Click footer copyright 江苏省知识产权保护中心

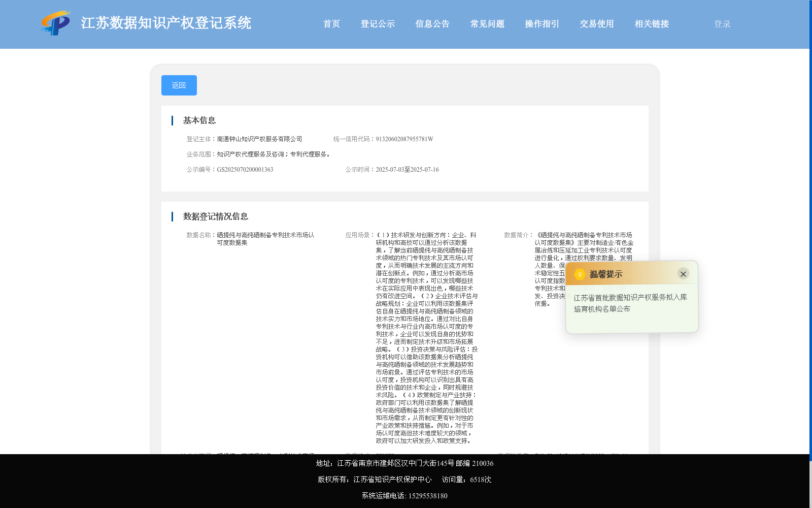click(392, 480)
